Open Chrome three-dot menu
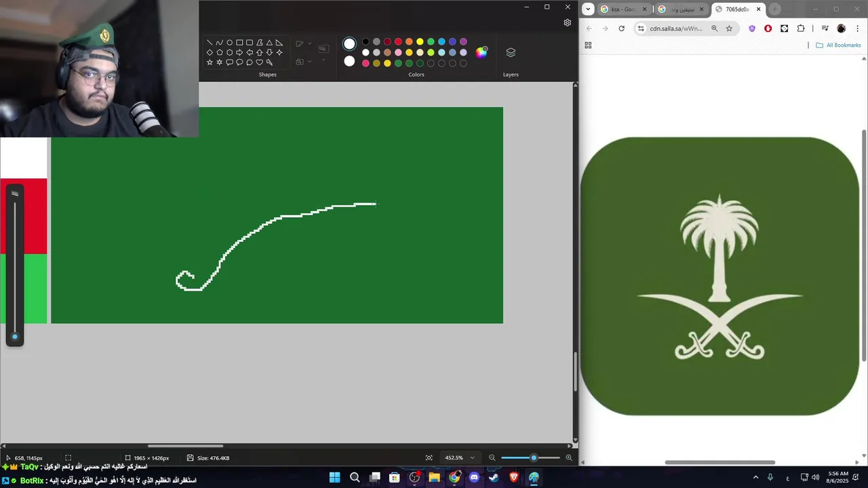The height and width of the screenshot is (488, 868). 857,28
